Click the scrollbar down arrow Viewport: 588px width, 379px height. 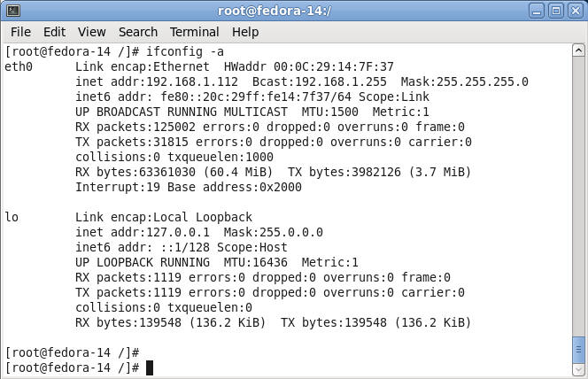pos(578,370)
